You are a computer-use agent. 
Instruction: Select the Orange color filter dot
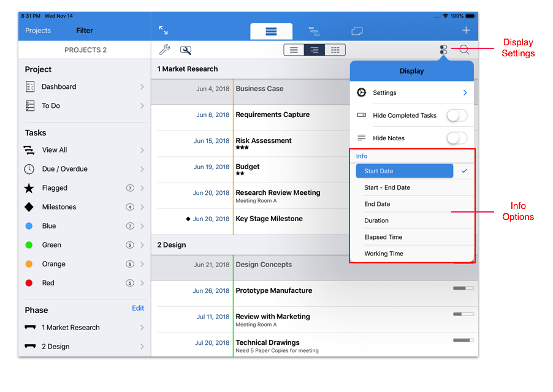coord(29,264)
